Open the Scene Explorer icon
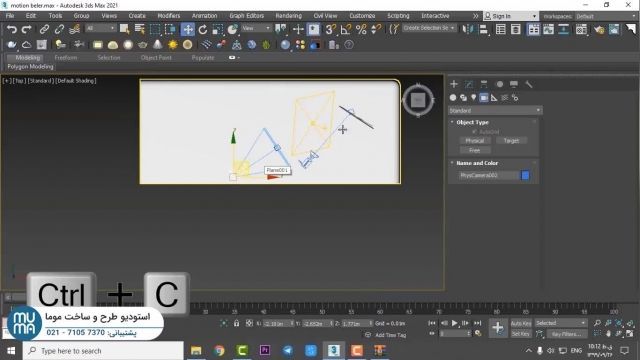Screen dimensions: 640x360 coord(500,29)
